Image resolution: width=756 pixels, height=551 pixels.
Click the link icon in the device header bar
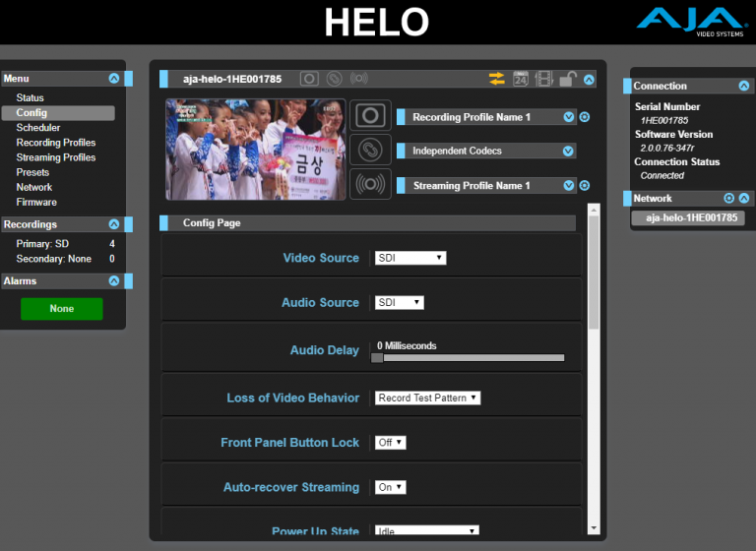[x=334, y=79]
